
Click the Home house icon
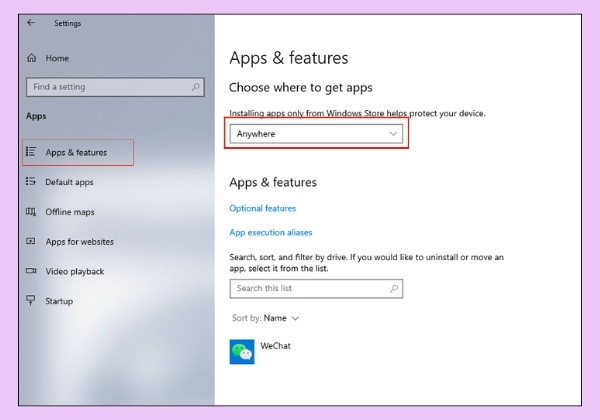coord(31,58)
